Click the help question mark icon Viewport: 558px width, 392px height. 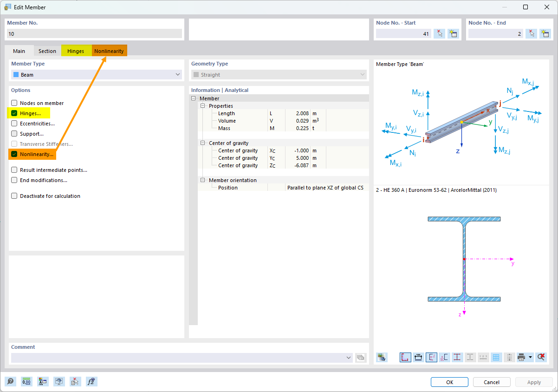tap(10, 381)
